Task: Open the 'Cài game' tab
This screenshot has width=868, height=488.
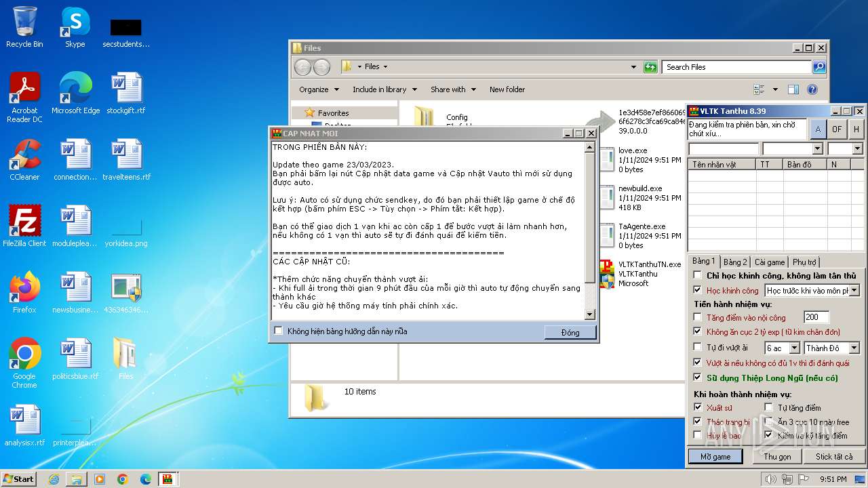Action: (770, 262)
